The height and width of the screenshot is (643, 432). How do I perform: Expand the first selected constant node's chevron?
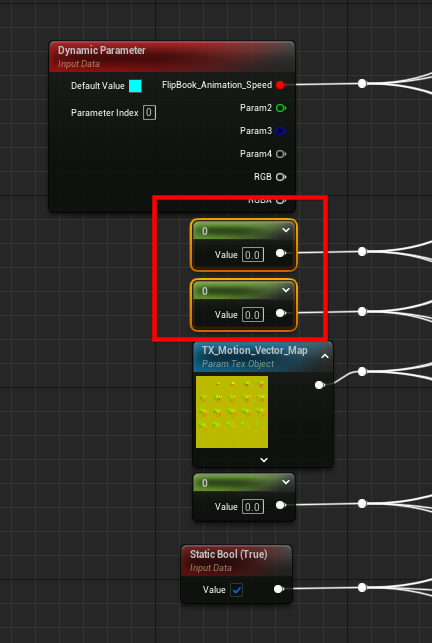[286, 230]
